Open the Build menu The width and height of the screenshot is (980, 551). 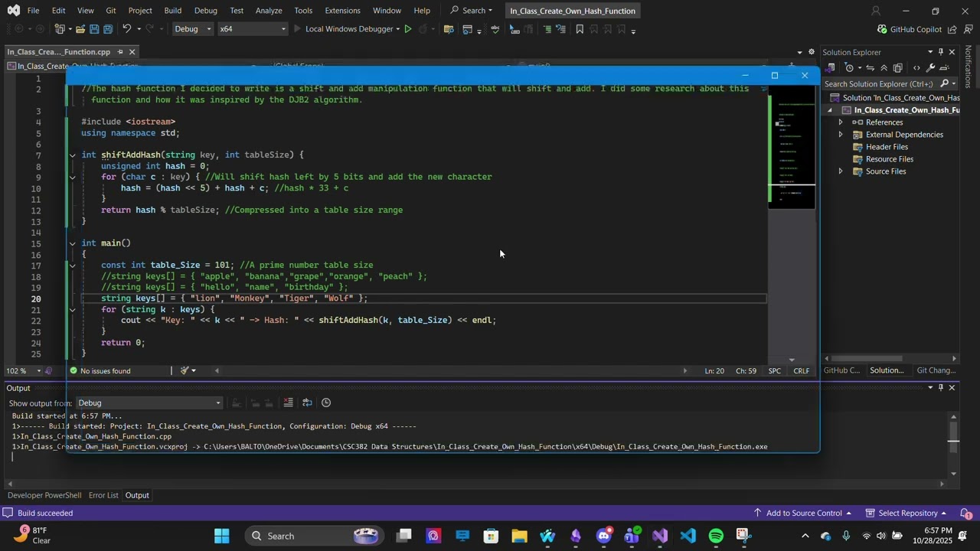click(x=173, y=11)
